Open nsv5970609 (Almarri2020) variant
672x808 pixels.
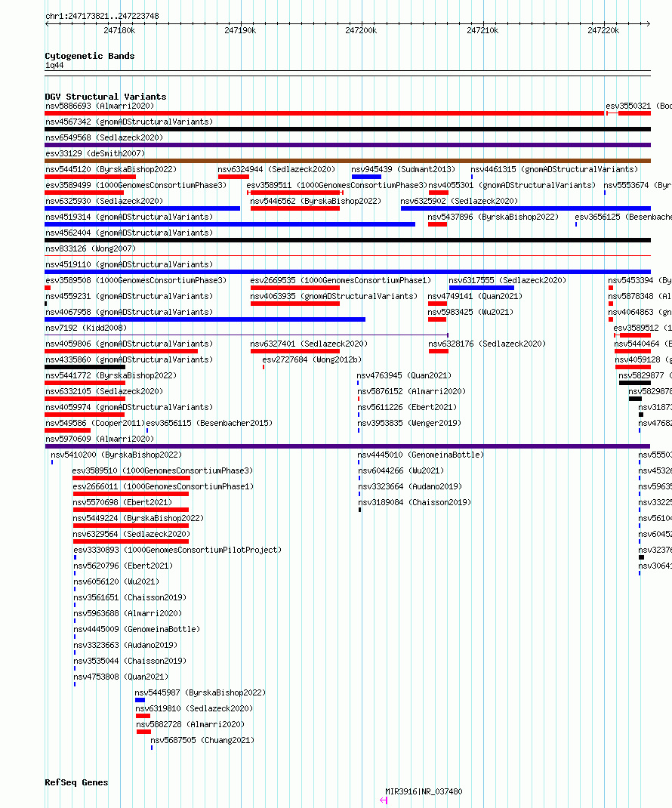(100, 439)
